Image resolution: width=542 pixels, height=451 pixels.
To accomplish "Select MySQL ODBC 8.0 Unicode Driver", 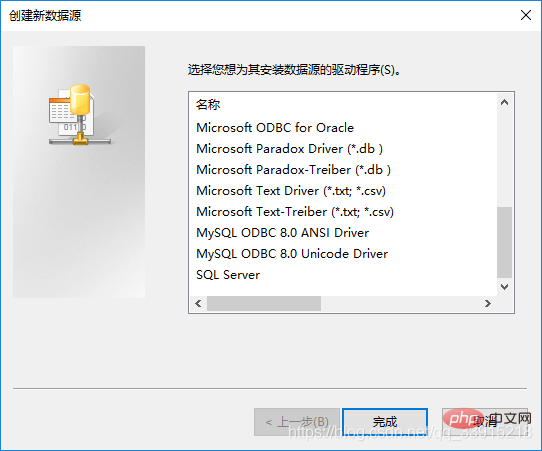I will [292, 254].
